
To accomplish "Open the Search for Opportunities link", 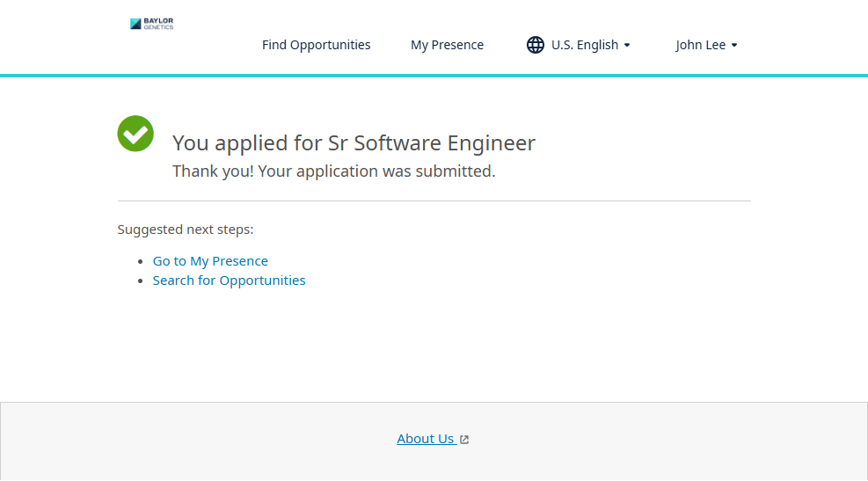I will tap(229, 281).
